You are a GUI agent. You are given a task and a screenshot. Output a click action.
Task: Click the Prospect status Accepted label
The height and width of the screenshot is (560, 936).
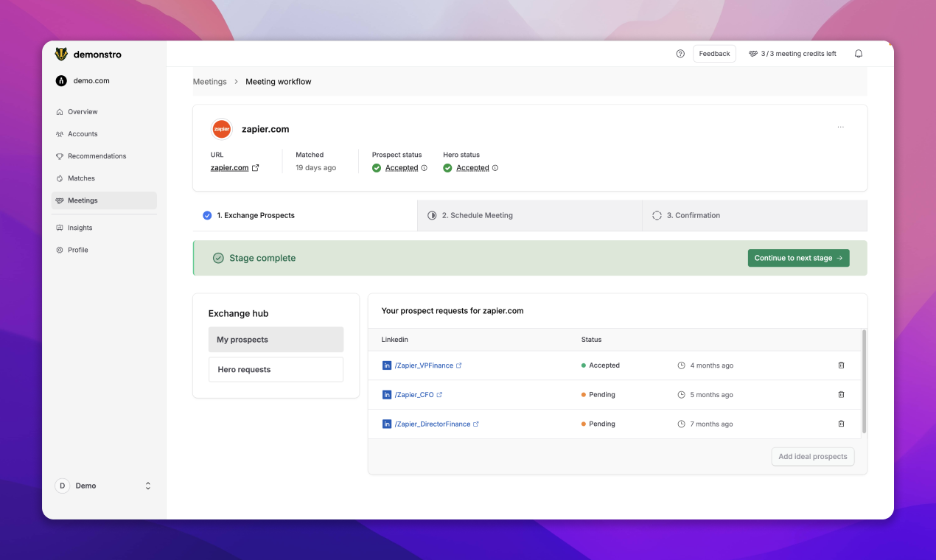click(x=402, y=168)
